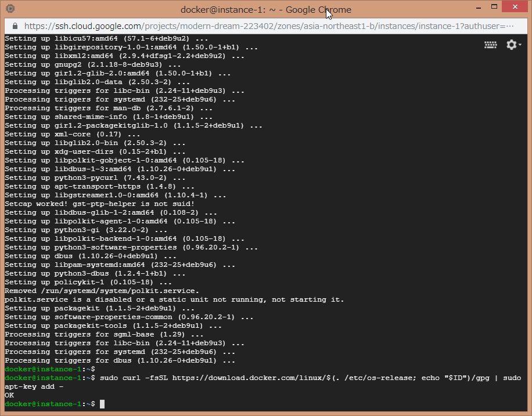
Task: Click 'Setting up xdg-user-dirs' line
Action: tap(95, 151)
